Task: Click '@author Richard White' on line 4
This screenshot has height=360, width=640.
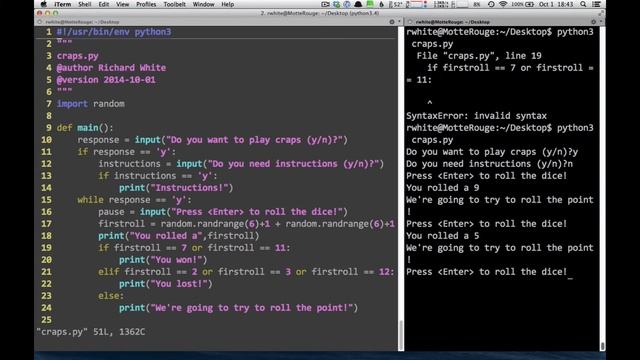Action: click(x=111, y=68)
